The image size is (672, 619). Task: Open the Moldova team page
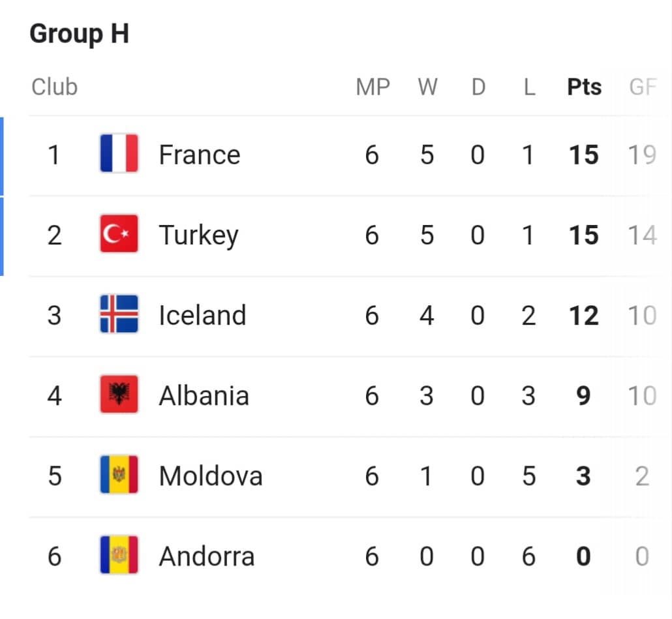tap(211, 476)
